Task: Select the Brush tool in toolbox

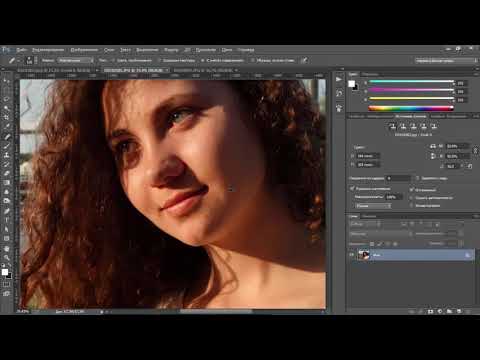Action: click(x=6, y=146)
